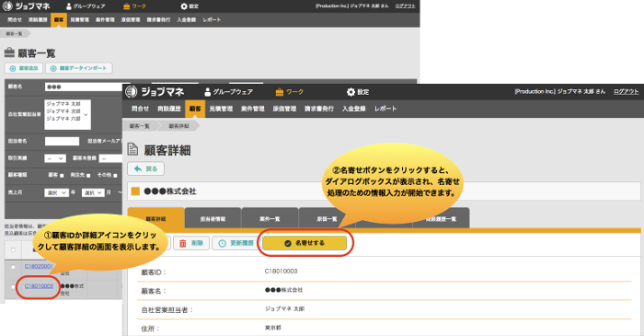Open 案件管理 menu in the 顧客一覧 window

coord(105,19)
